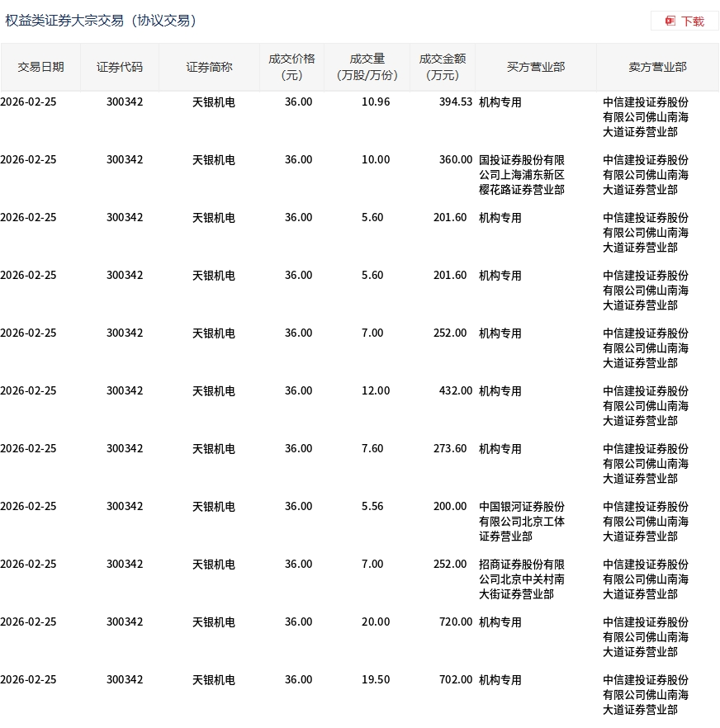
Task: Click 机构专用 in the 702.00 row
Action: click(500, 680)
